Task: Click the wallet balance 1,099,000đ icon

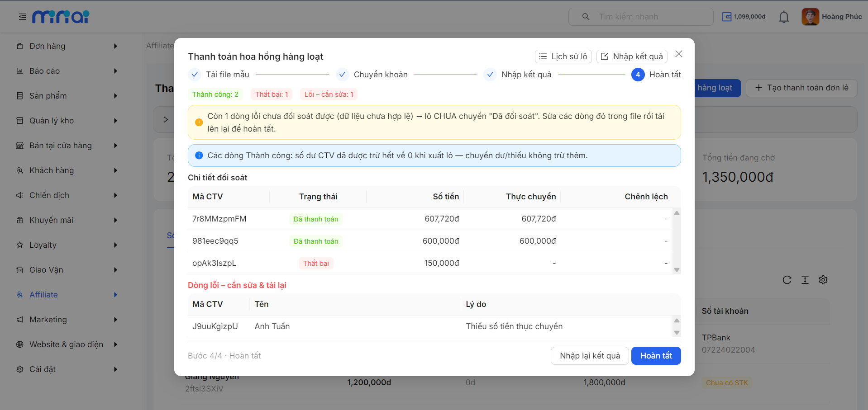Action: [x=727, y=17]
